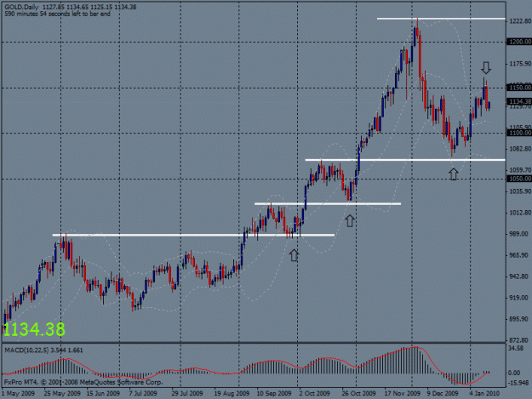Click the 1222.80 price axis label
The width and height of the screenshot is (532, 399).
pyautogui.click(x=520, y=21)
